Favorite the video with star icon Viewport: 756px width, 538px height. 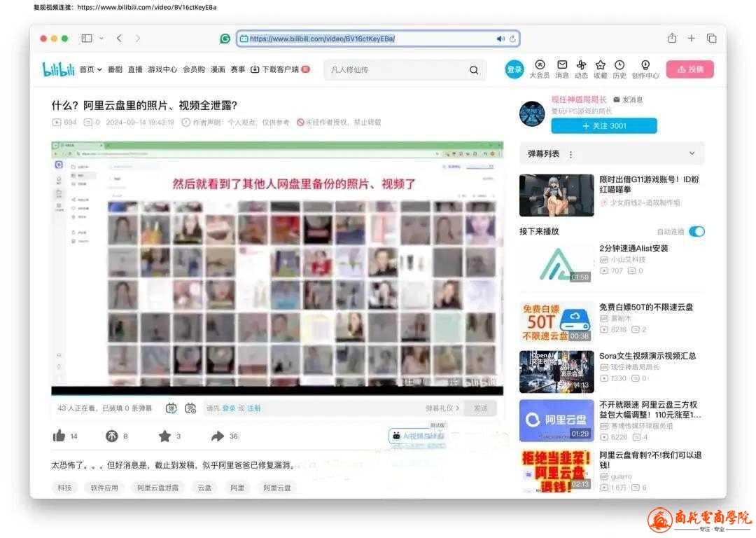pyautogui.click(x=165, y=436)
